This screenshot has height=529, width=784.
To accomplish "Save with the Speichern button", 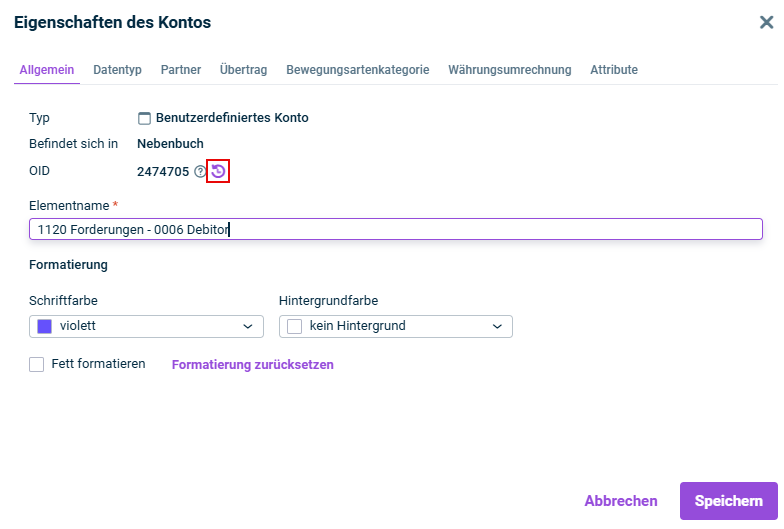I will [728, 501].
